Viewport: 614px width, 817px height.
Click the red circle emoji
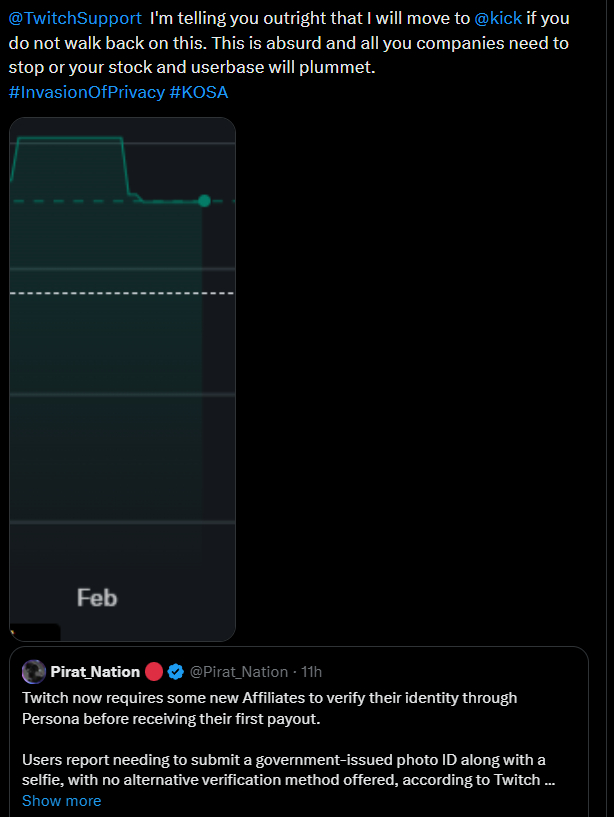(x=154, y=672)
